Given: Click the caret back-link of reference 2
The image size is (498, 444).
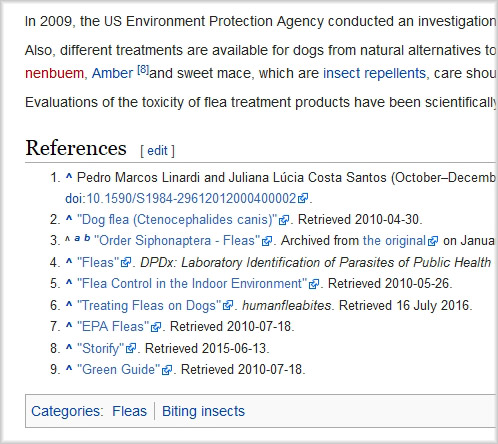Looking at the screenshot, I should [69, 219].
